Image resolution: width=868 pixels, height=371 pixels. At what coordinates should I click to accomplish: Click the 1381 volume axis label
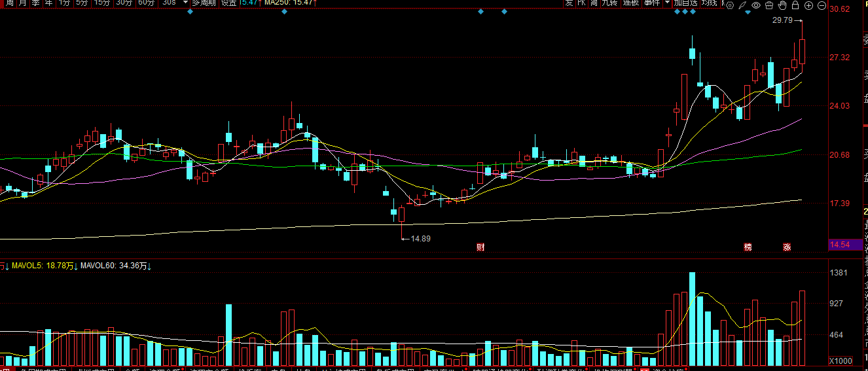pos(839,273)
